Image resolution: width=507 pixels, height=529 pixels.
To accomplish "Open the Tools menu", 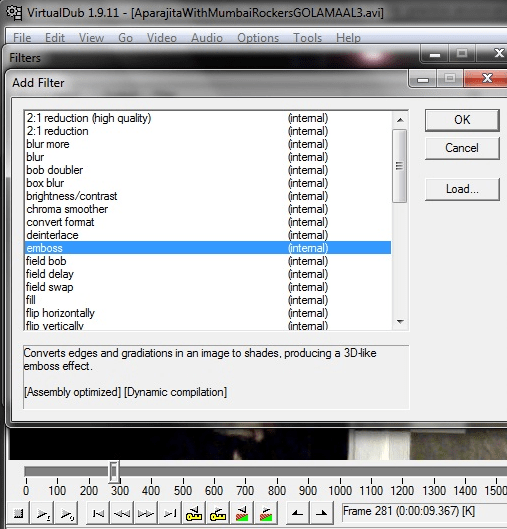I will 307,37.
